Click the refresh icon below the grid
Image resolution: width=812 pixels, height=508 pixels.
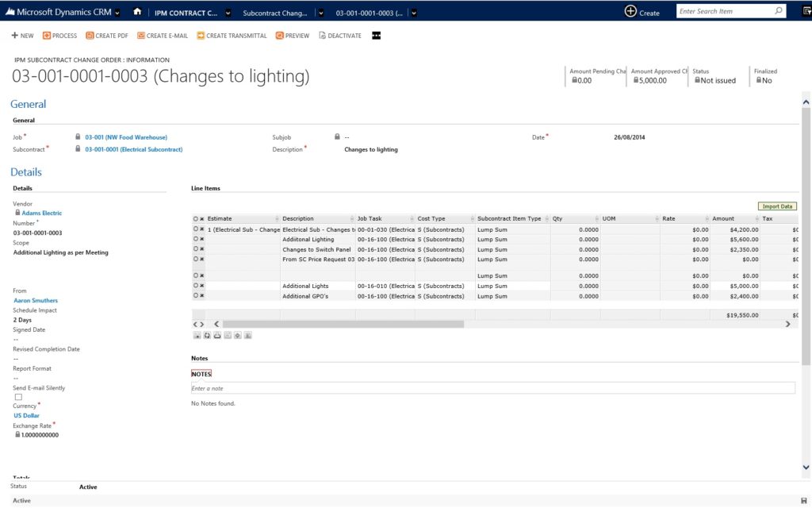pos(207,336)
